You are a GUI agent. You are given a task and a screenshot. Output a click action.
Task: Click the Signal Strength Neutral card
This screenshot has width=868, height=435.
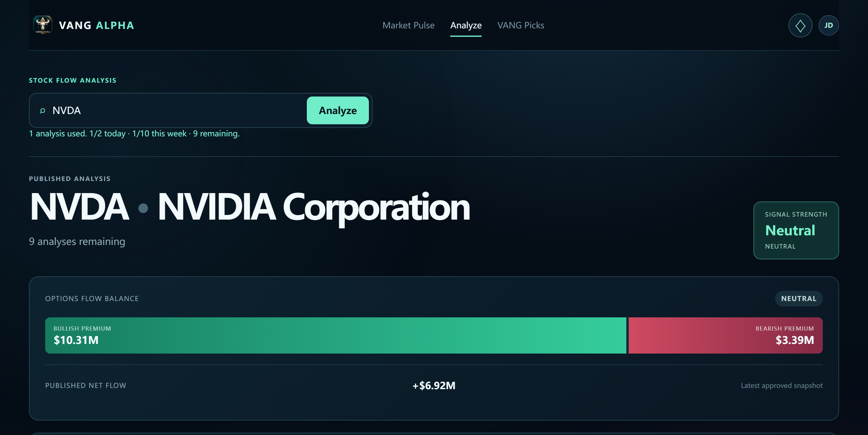point(796,230)
